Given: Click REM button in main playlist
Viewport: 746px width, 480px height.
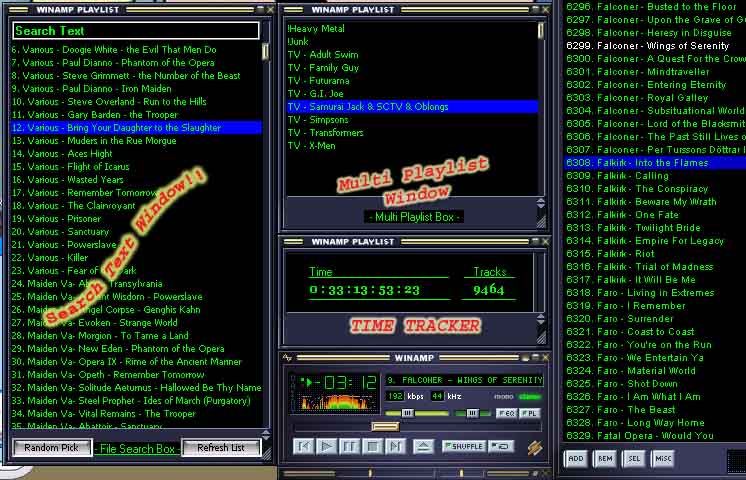Looking at the screenshot, I should pos(605,459).
